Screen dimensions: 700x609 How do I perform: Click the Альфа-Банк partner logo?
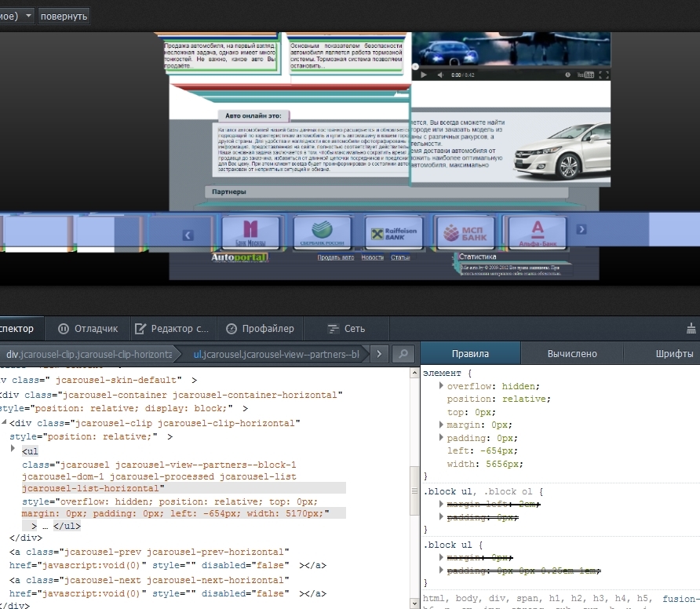click(538, 233)
